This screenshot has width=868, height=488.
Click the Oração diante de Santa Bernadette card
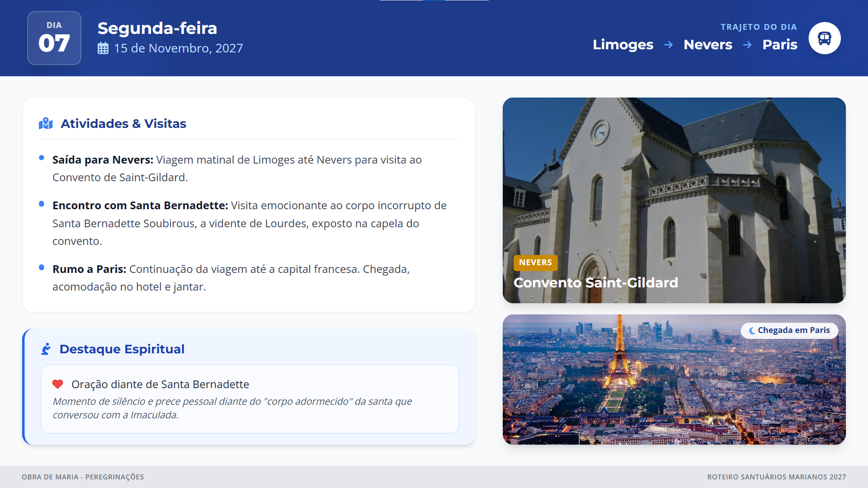250,399
